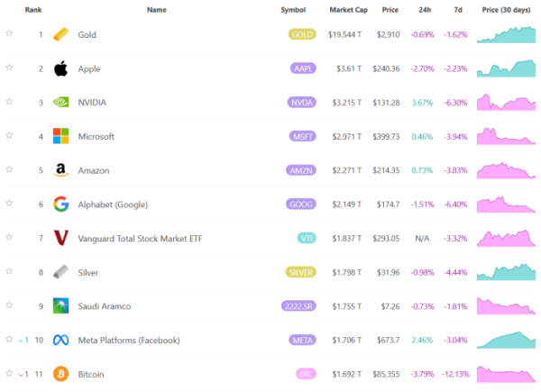The image size is (541, 392).
Task: Click the NVIDIA logo icon
Action: click(x=60, y=103)
